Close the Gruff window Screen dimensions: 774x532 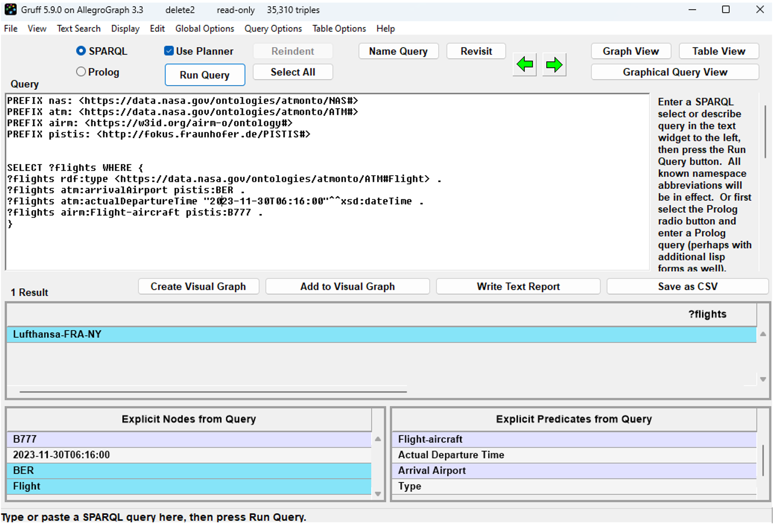pyautogui.click(x=759, y=10)
